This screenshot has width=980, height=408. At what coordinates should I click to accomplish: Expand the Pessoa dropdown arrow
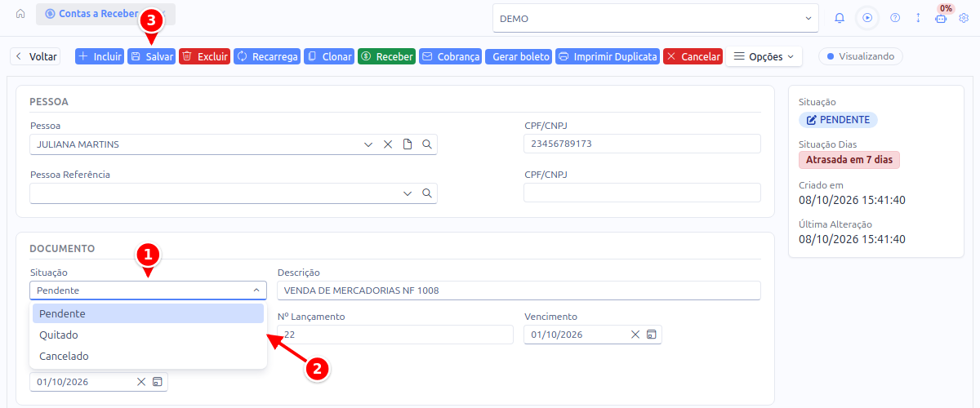[x=368, y=144]
